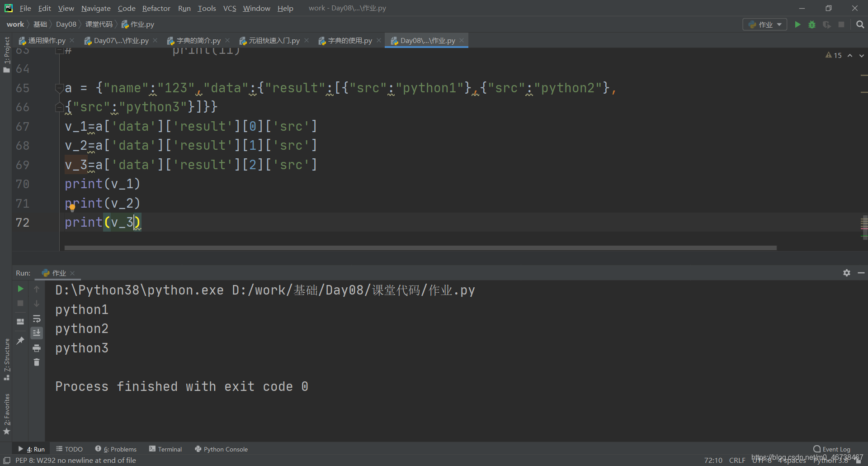Open the Help menu

tap(285, 8)
